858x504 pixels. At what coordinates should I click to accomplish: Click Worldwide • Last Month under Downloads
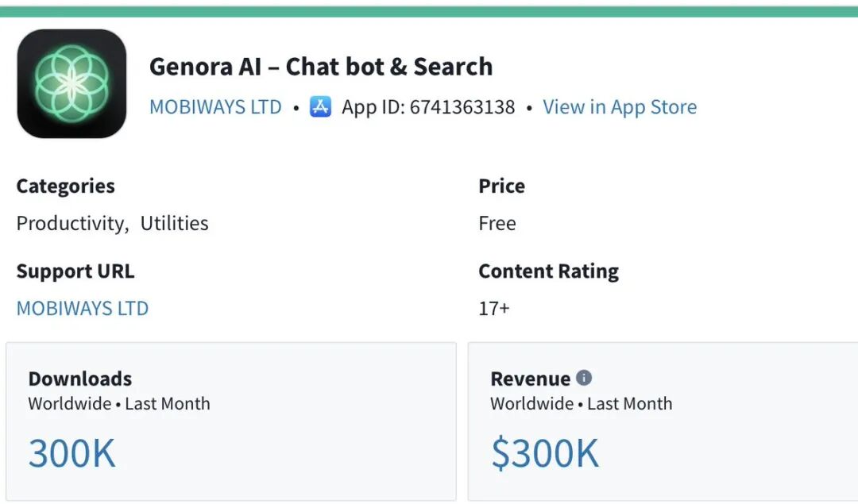119,403
